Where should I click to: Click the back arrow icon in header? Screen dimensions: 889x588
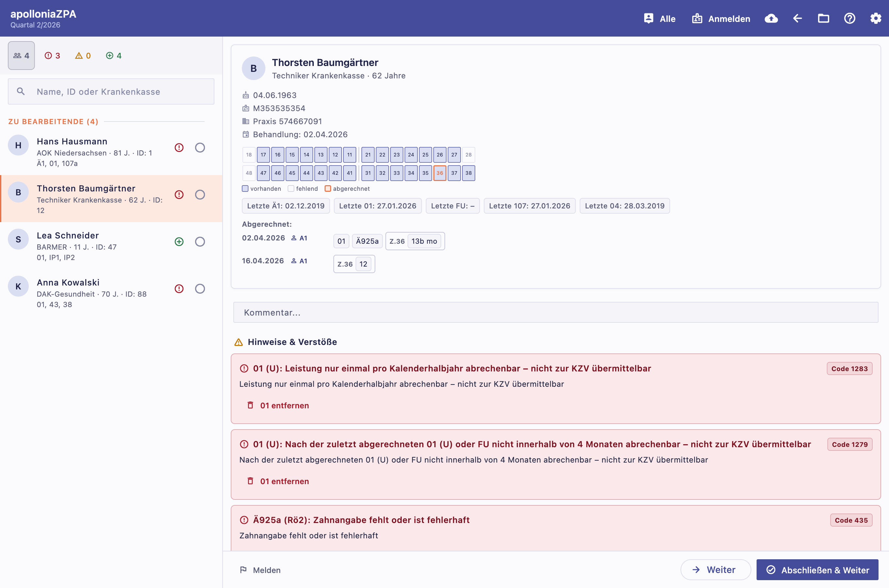(797, 18)
